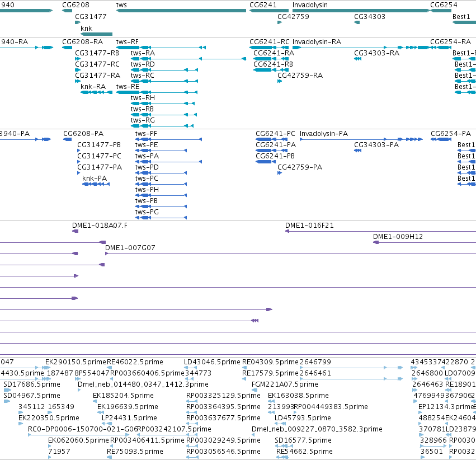
Task: Select the tws-PE protein label
Action: click(147, 145)
